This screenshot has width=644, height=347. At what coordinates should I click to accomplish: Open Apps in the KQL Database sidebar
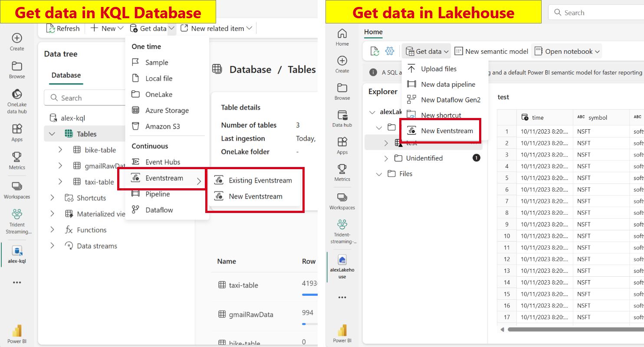(x=17, y=133)
